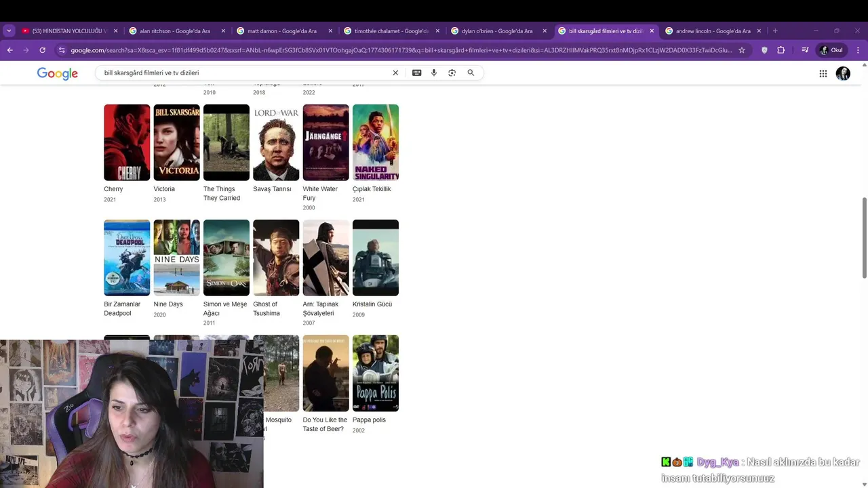Open the Nine Days poster
Image resolution: width=868 pixels, height=488 pixels.
pos(176,258)
